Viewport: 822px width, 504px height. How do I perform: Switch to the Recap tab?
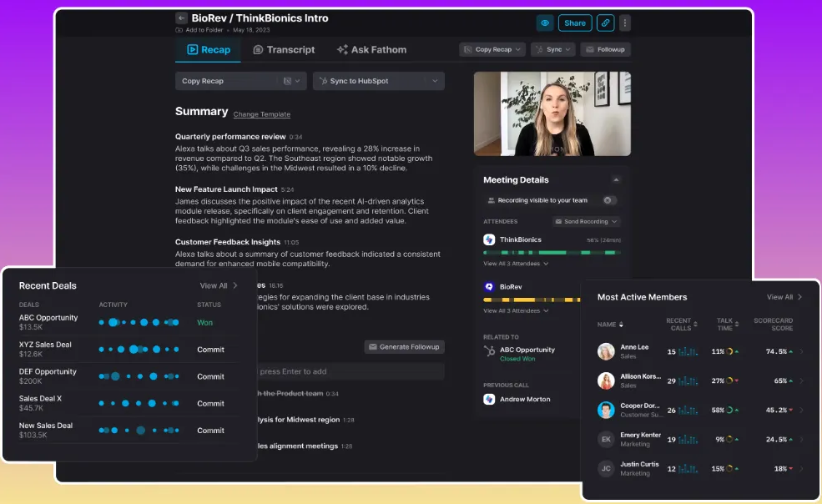209,50
